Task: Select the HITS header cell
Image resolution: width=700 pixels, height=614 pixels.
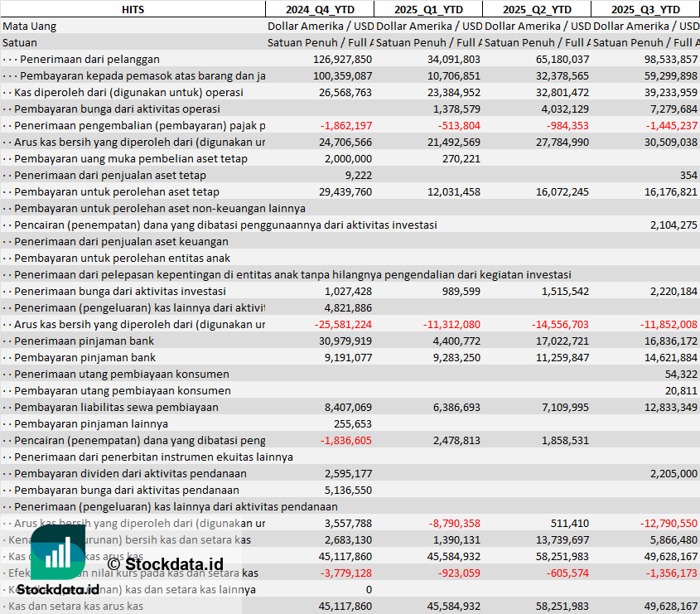Action: click(x=133, y=9)
